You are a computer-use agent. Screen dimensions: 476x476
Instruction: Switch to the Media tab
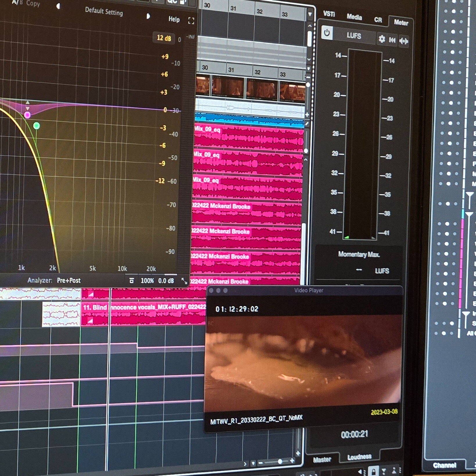coord(354,17)
